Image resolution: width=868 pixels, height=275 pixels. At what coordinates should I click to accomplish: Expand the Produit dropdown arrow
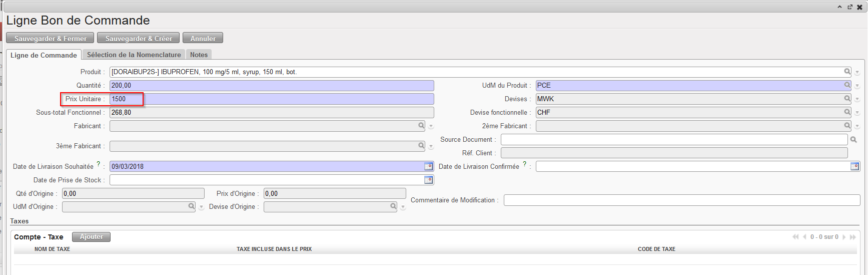857,73
